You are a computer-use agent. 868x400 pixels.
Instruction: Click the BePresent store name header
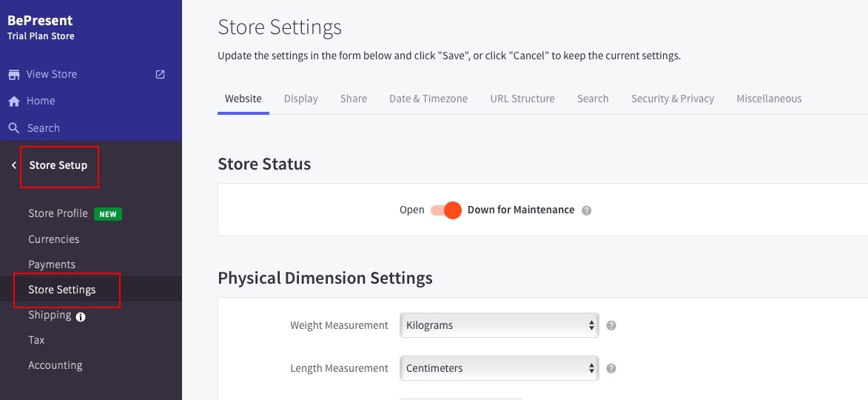pos(40,21)
